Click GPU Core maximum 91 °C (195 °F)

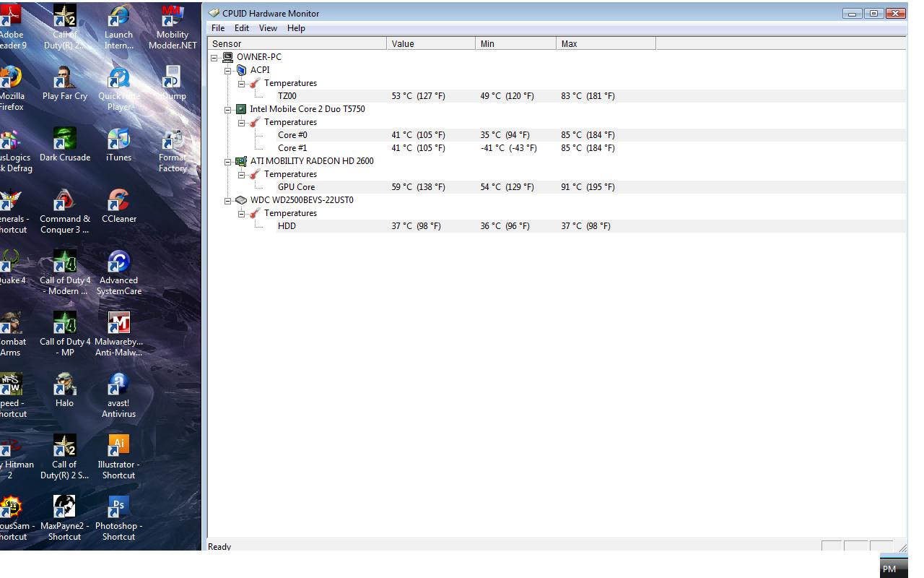[588, 187]
